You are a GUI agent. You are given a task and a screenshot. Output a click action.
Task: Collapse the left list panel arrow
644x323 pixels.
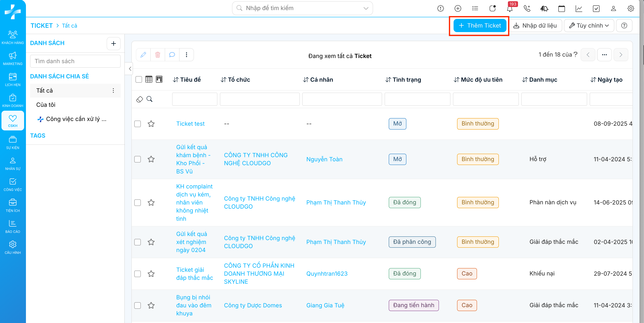130,69
